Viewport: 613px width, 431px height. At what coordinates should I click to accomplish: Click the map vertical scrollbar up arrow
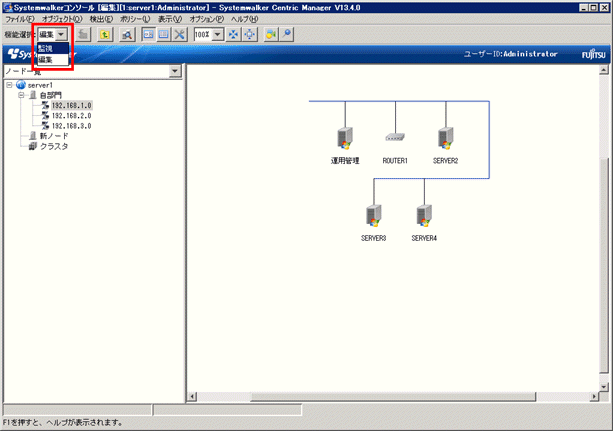click(604, 70)
